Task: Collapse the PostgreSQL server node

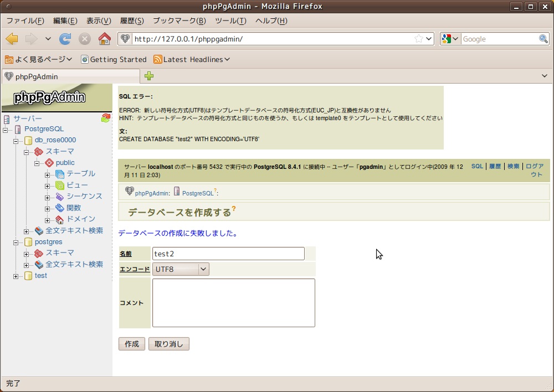Action: tap(6, 130)
